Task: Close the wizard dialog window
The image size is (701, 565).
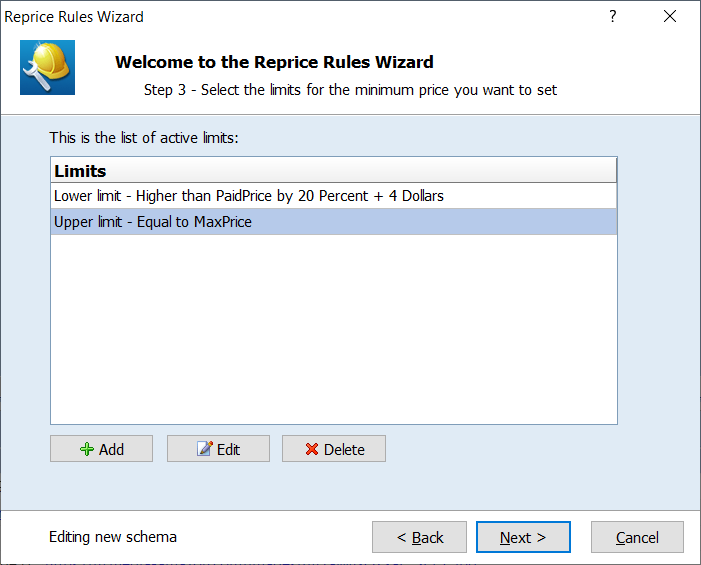Action: pos(670,17)
